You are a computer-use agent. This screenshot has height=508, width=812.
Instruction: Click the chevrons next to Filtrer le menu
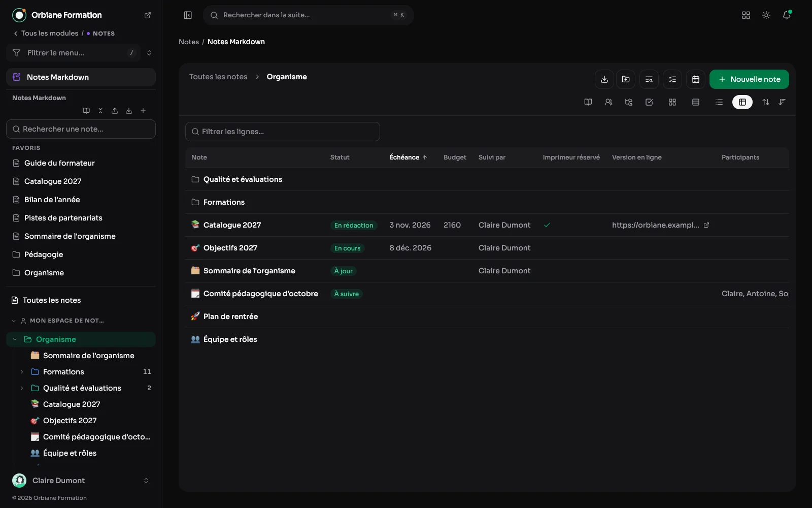[149, 53]
